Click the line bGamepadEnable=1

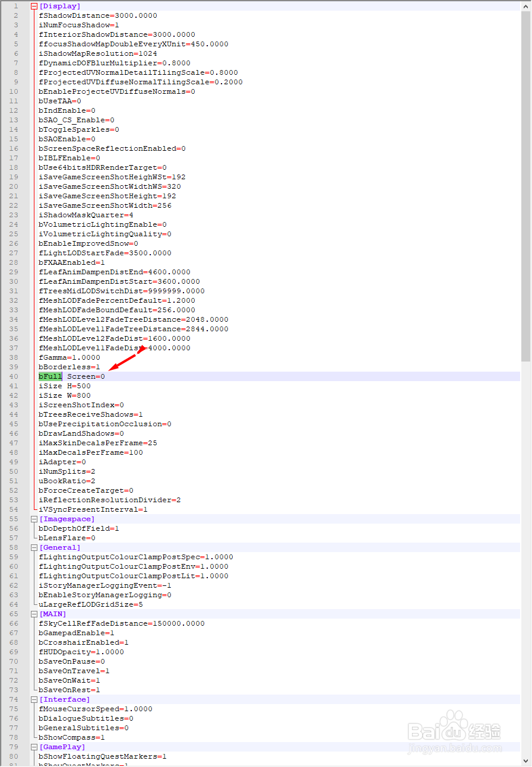77,633
